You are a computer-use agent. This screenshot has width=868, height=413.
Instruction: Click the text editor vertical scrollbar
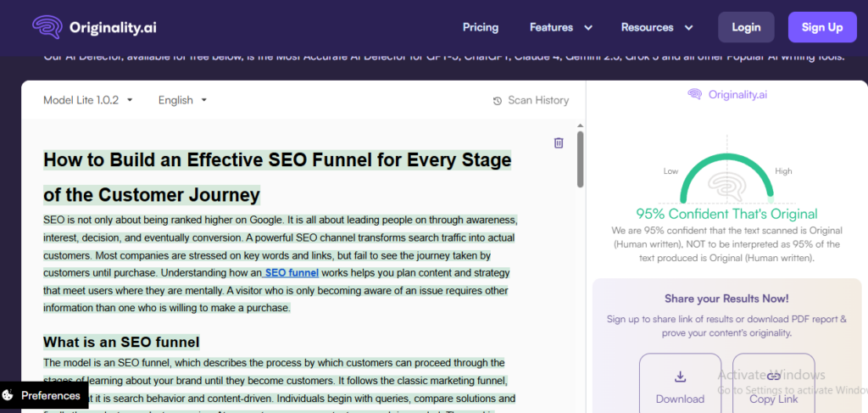580,159
